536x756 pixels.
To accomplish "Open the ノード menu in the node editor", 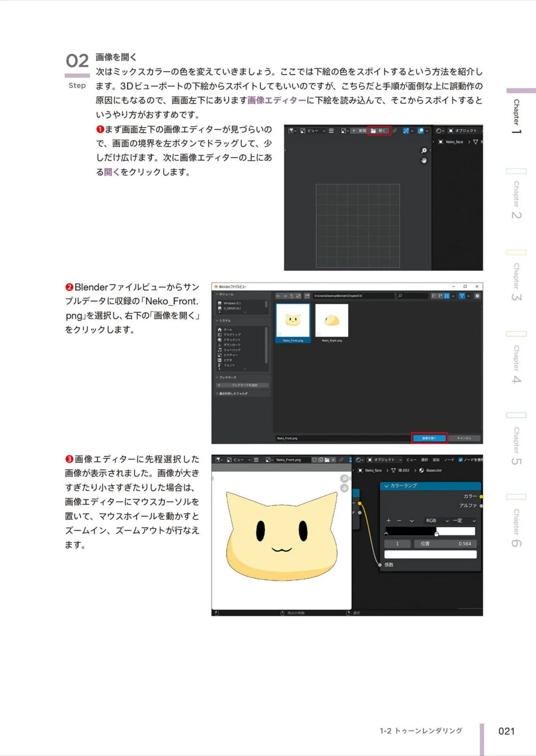I will tap(449, 460).
